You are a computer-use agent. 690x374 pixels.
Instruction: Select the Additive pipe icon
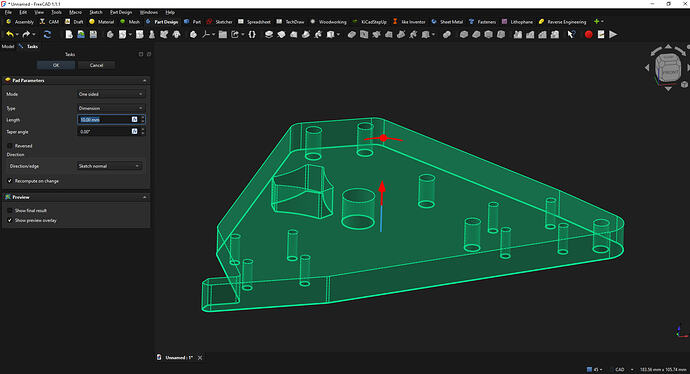(306, 34)
